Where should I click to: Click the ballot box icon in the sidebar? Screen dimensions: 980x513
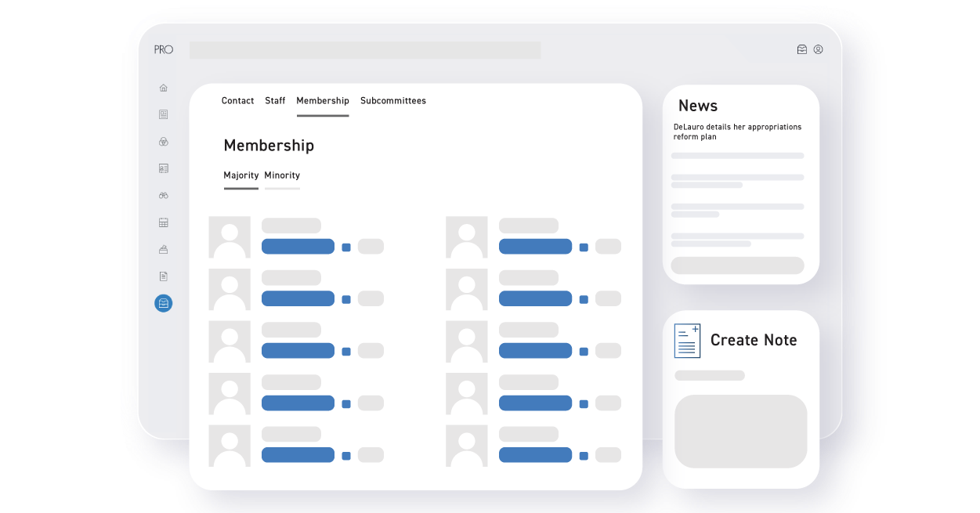point(163,249)
